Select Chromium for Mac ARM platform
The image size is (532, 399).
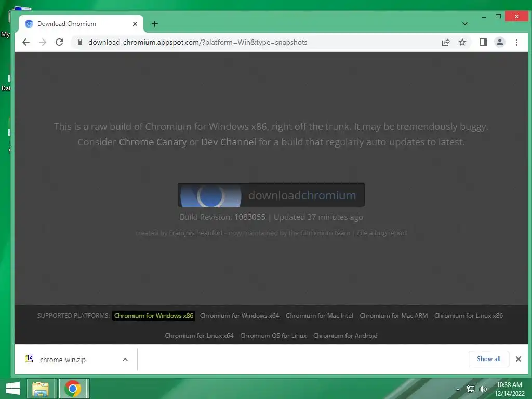coord(394,316)
